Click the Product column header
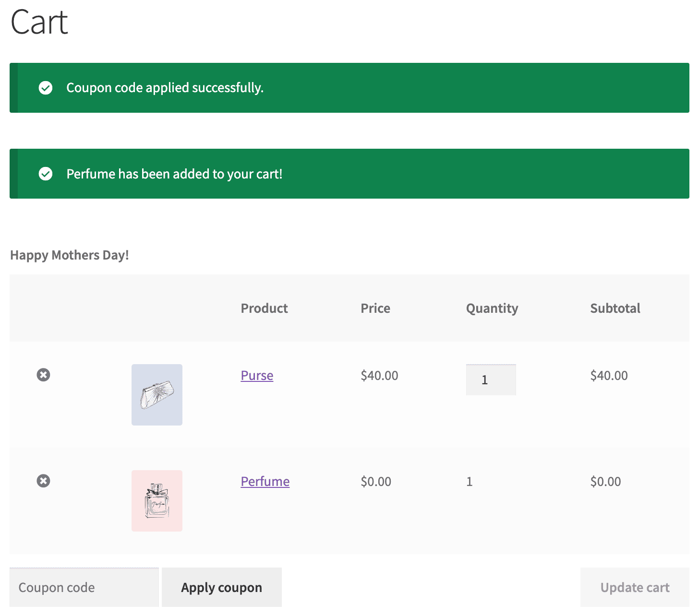699x616 pixels. [264, 308]
